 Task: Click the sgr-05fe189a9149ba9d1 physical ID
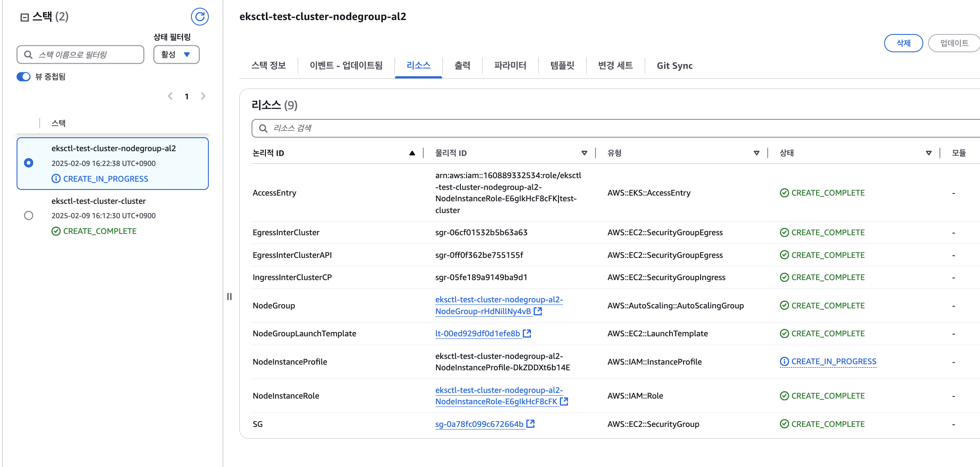pyautogui.click(x=481, y=277)
